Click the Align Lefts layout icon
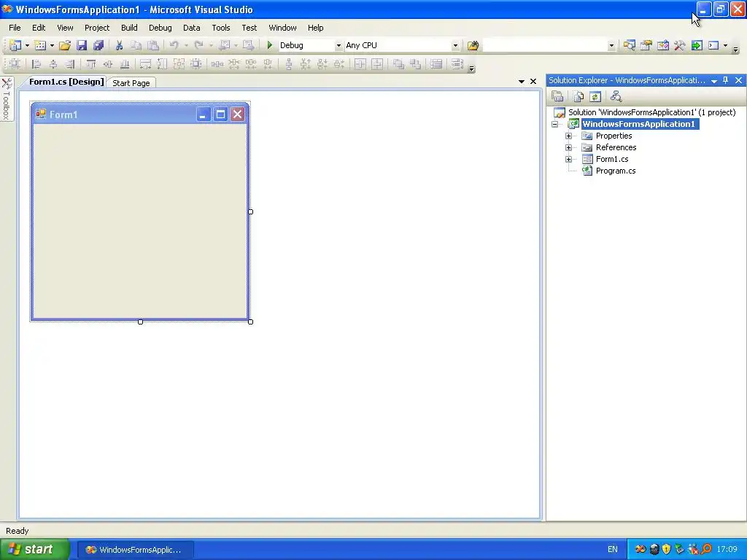747x560 pixels. click(x=36, y=64)
